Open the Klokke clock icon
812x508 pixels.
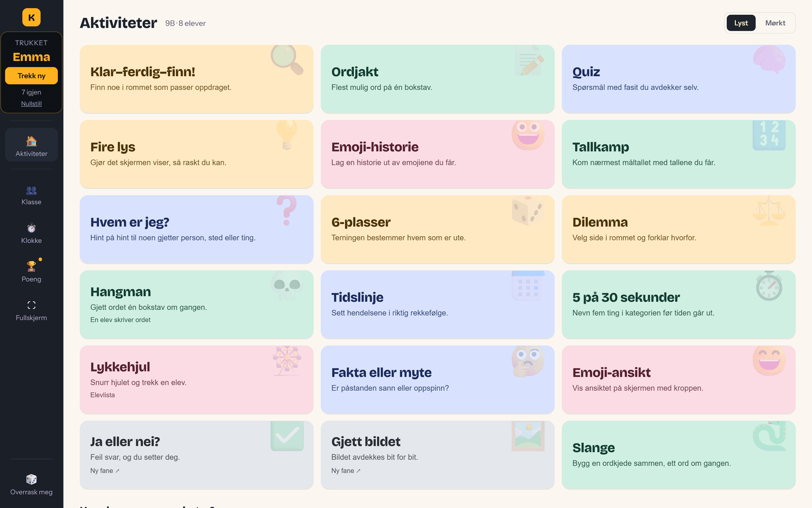point(31,228)
